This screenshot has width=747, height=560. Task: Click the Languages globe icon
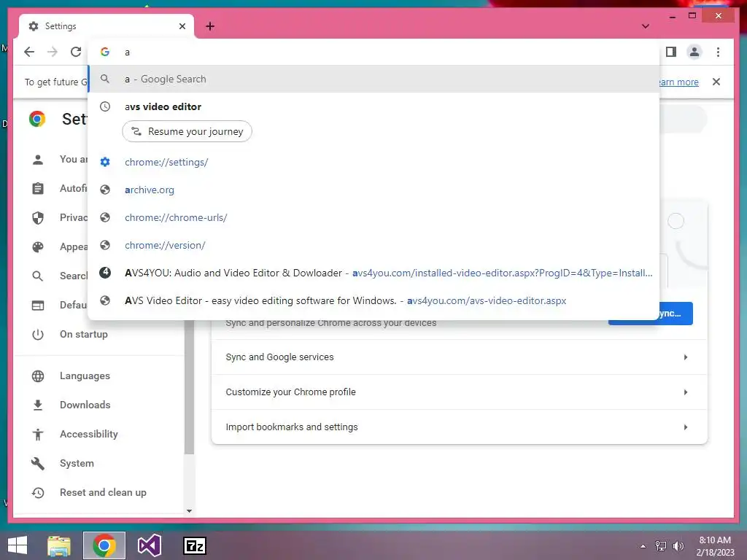tap(38, 376)
